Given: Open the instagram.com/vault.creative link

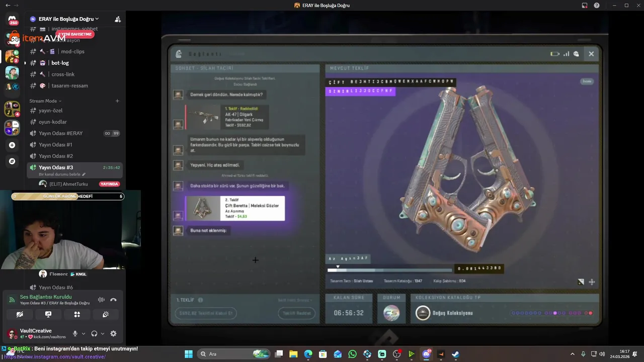Looking at the screenshot, I should click(x=55, y=356).
